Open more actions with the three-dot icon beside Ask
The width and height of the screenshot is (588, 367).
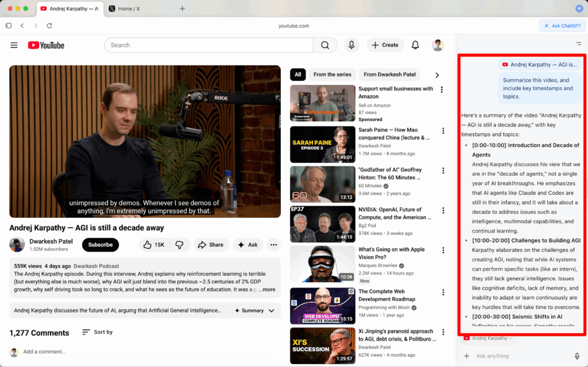coord(274,245)
